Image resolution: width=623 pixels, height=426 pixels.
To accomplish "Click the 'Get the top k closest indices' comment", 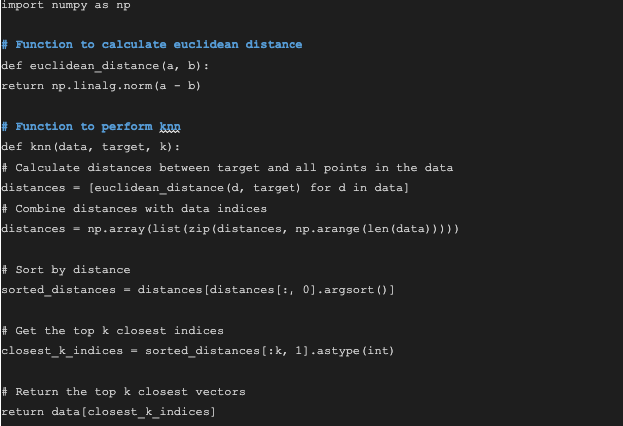I will point(119,331).
